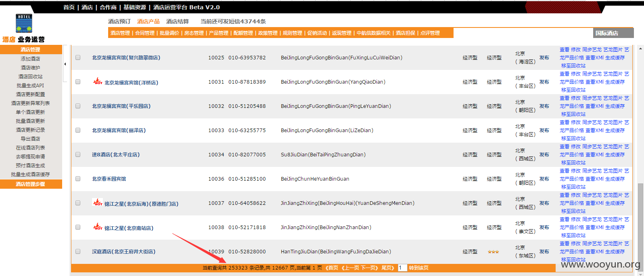The image size is (644, 276).
Task: Select 批量生成酒店缓存 in the sidebar
Action: (31, 174)
